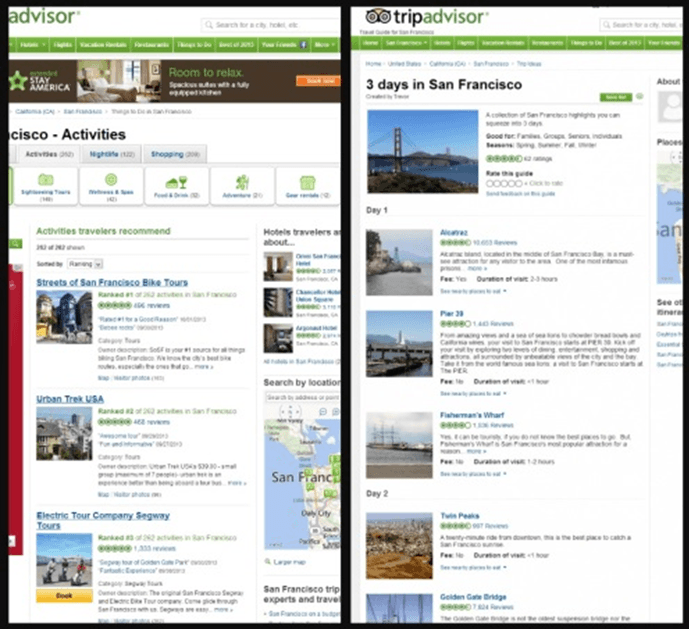The width and height of the screenshot is (689, 629).
Task: Open the San Francisco dropdown in the right nav bar
Action: [406, 43]
